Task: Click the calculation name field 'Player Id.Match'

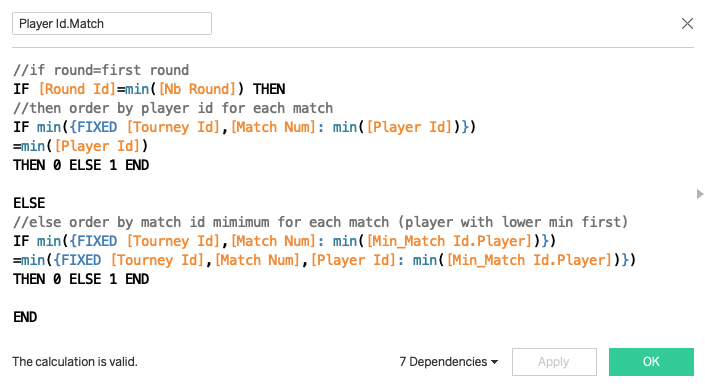Action: (112, 24)
